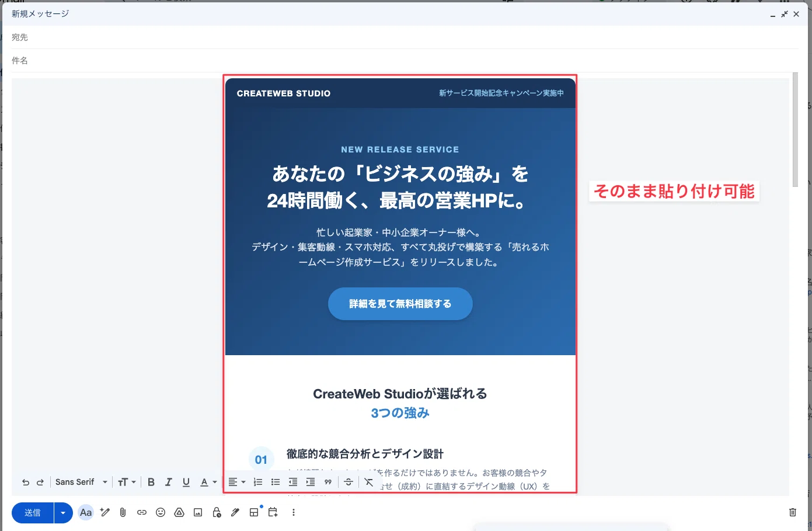Open the text size menu
The width and height of the screenshot is (812, 531).
127,482
